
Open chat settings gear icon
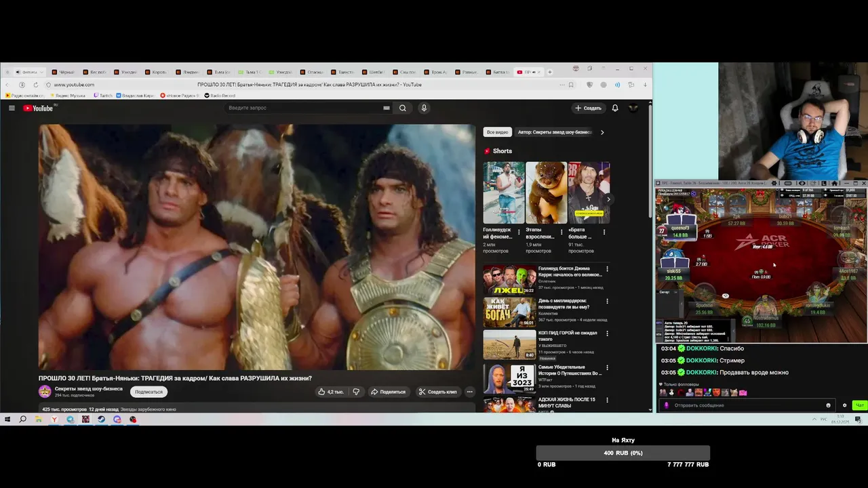click(844, 405)
